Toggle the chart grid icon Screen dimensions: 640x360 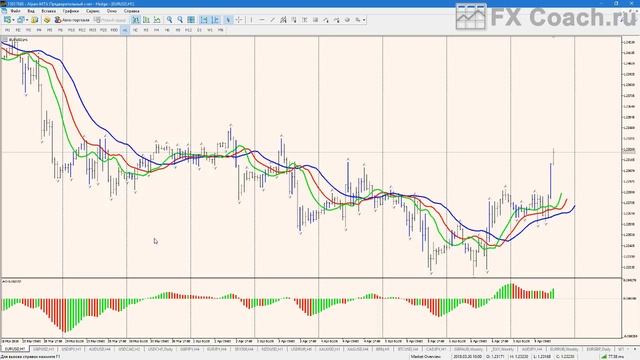click(191, 20)
